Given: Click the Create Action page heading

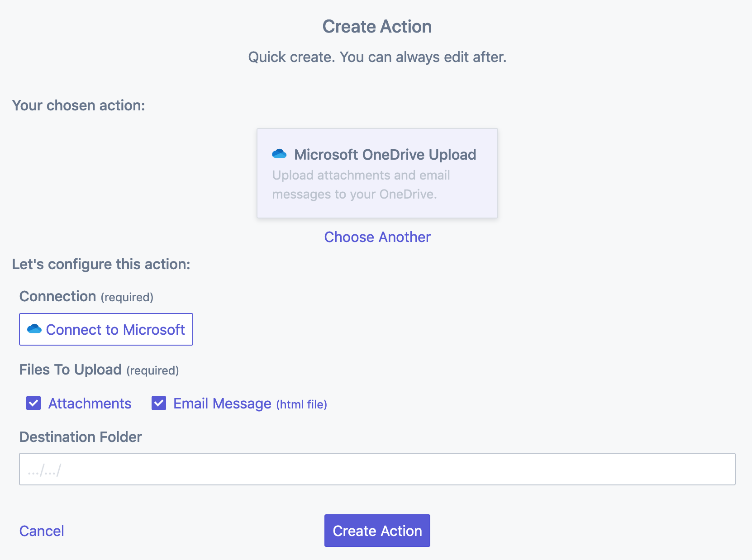Looking at the screenshot, I should 377,27.
